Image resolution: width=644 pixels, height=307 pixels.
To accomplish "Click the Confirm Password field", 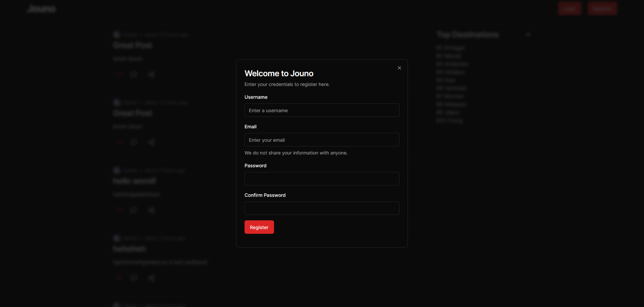I will [322, 208].
